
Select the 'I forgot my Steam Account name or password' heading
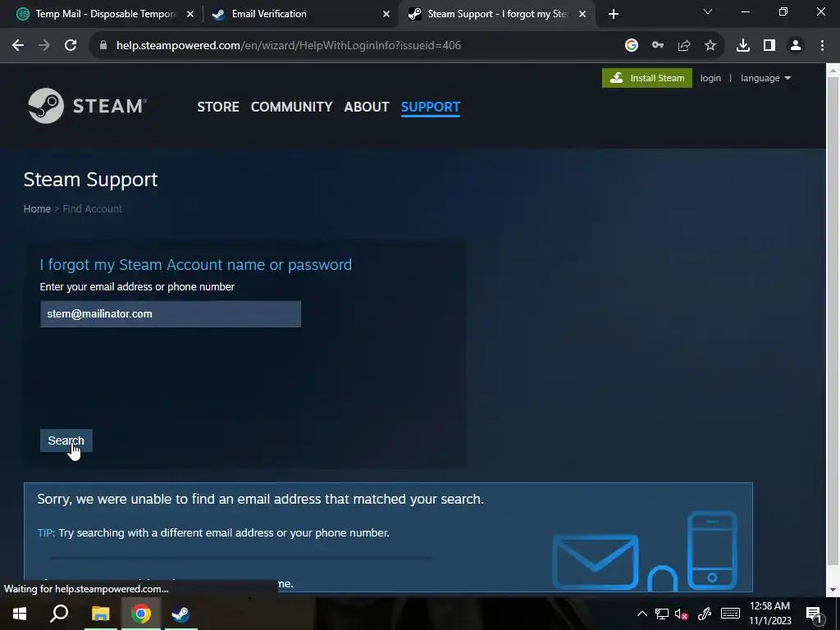coord(195,265)
